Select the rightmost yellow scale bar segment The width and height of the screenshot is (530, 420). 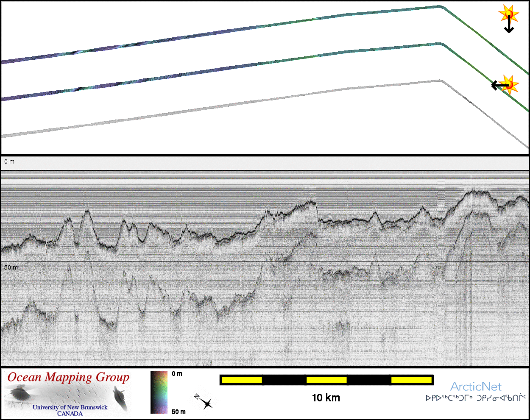(411, 380)
